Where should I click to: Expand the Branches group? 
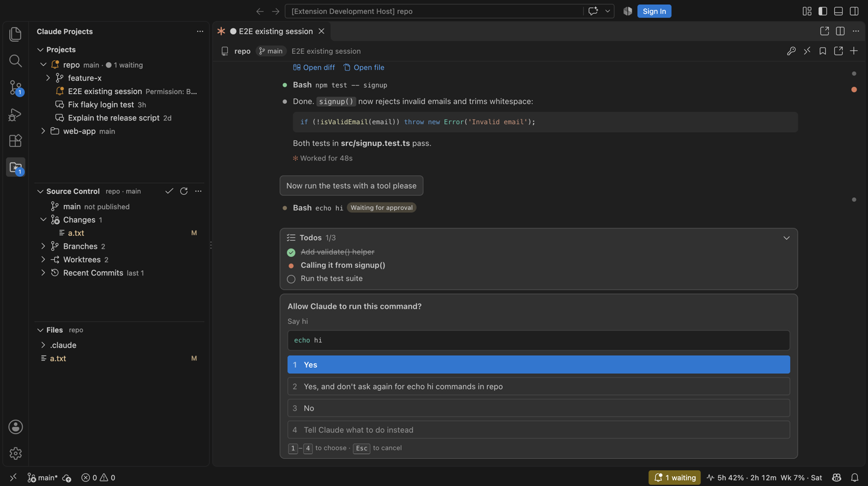pyautogui.click(x=43, y=246)
